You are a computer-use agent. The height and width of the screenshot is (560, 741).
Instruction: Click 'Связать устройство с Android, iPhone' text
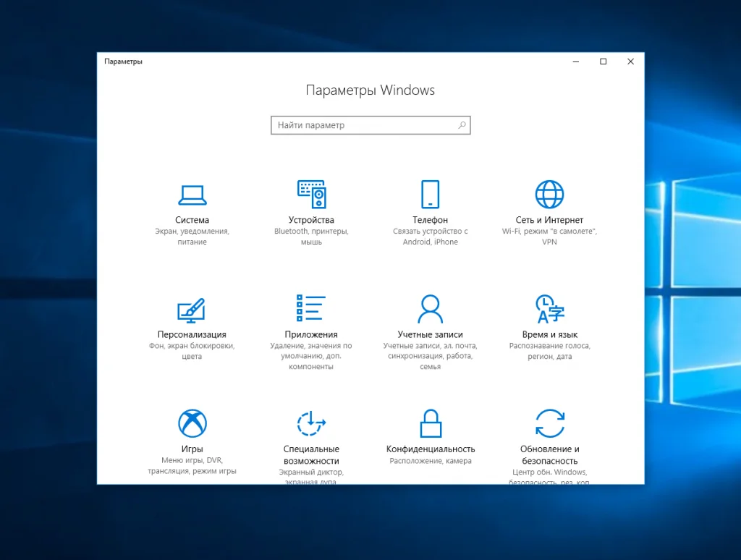coord(430,237)
